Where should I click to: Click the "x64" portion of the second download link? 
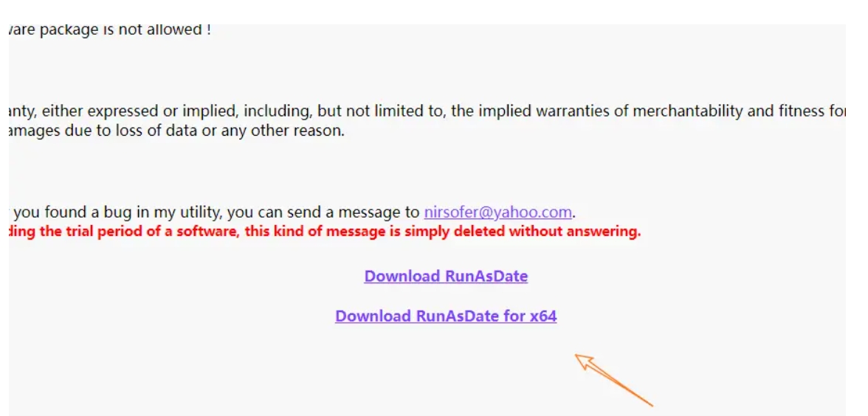(543, 316)
